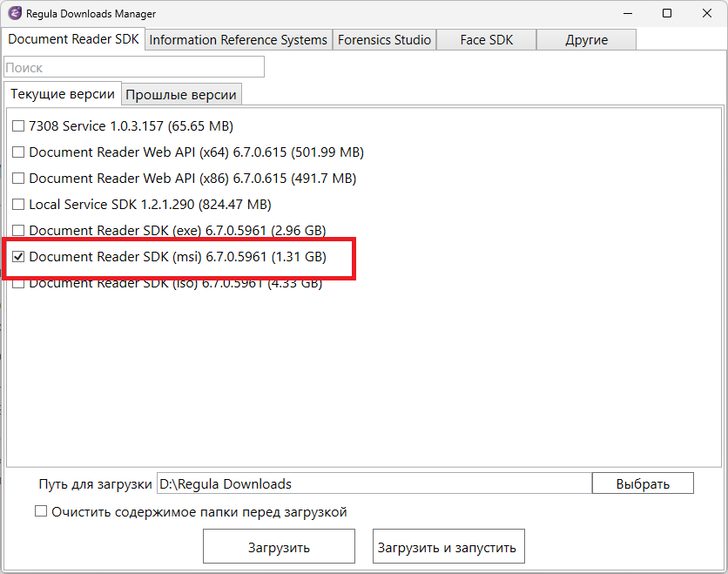Select Local Service SDK 1.2.1.290

point(17,204)
